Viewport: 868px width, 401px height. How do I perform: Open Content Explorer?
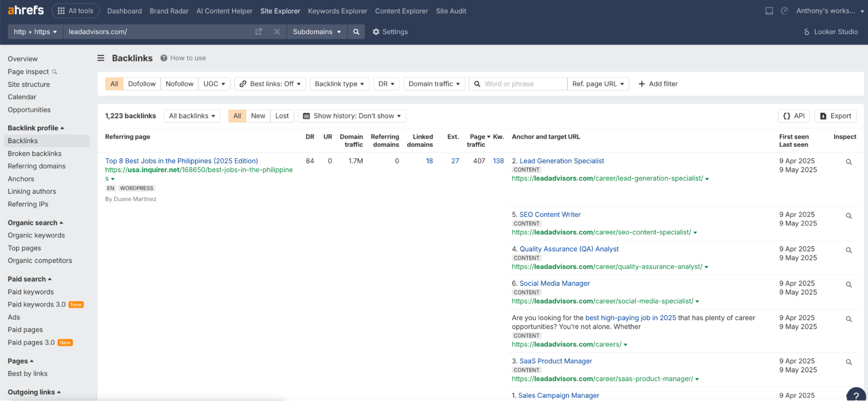pos(401,11)
